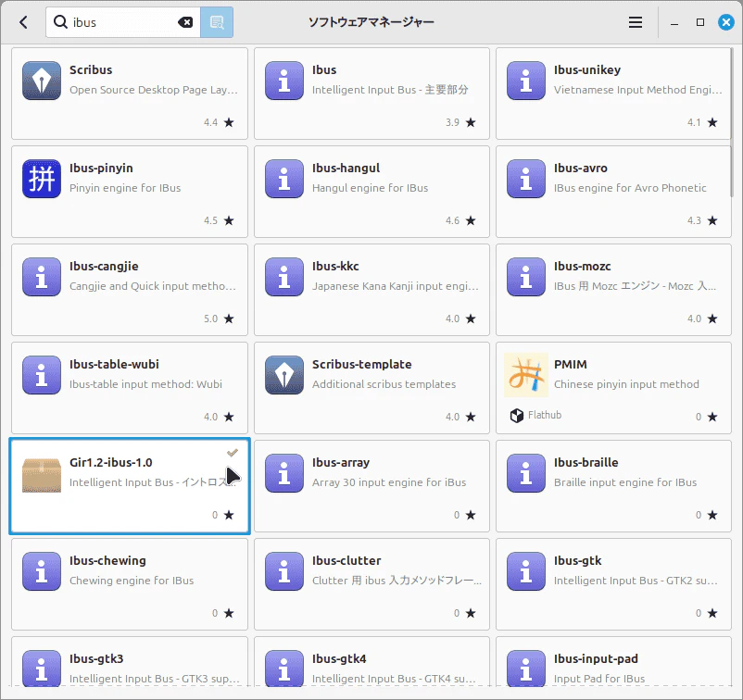Maximize the software manager window
The width and height of the screenshot is (743, 700).
(x=700, y=22)
